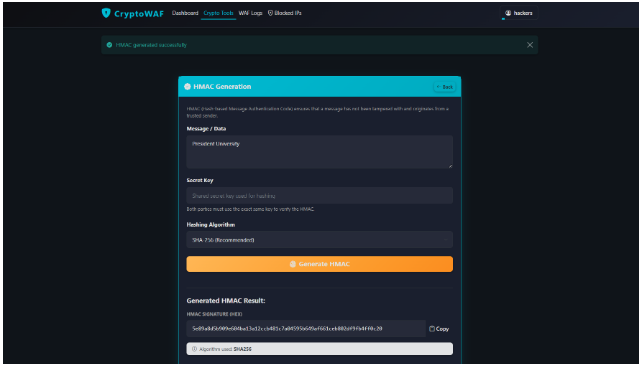
Task: Click the Generate HMAC button
Action: pos(319,264)
